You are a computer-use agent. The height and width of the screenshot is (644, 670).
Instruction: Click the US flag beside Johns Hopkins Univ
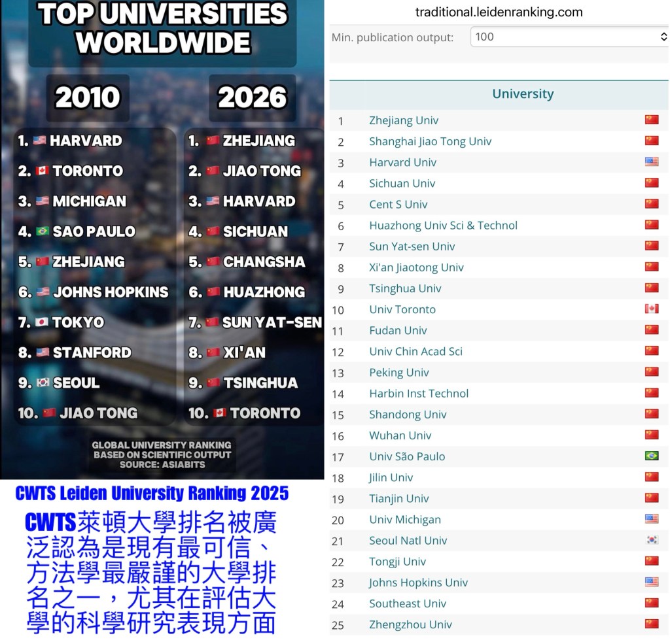(651, 583)
